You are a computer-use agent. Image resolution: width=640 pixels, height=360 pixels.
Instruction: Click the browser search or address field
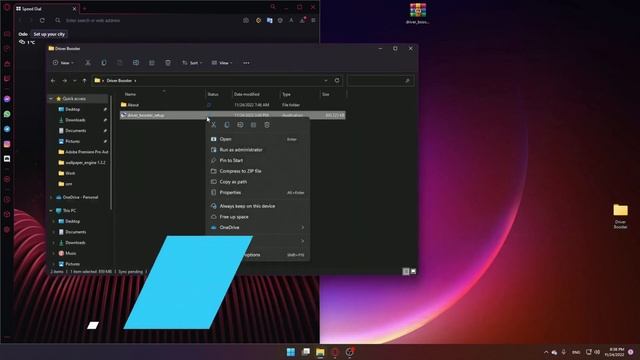147,20
